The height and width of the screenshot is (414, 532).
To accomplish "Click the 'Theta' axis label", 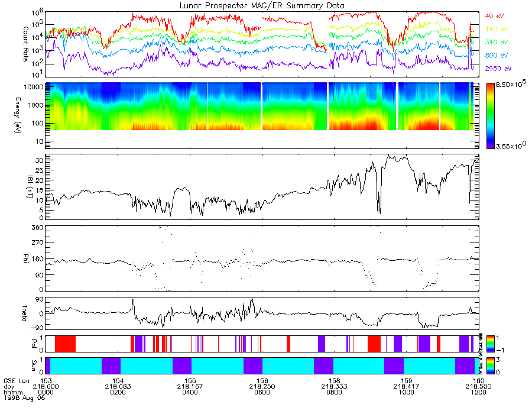I will pyautogui.click(x=24, y=313).
